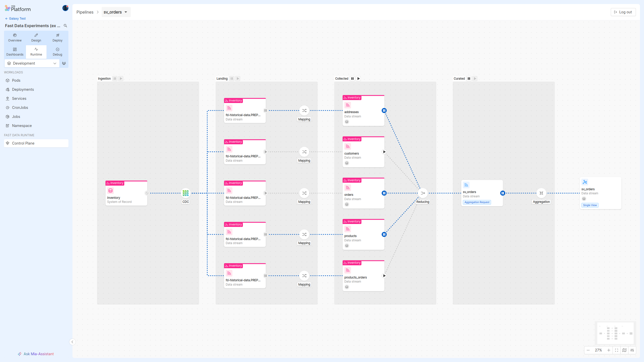The width and height of the screenshot is (644, 362).
Task: Open the Debug tab
Action: [x=57, y=52]
